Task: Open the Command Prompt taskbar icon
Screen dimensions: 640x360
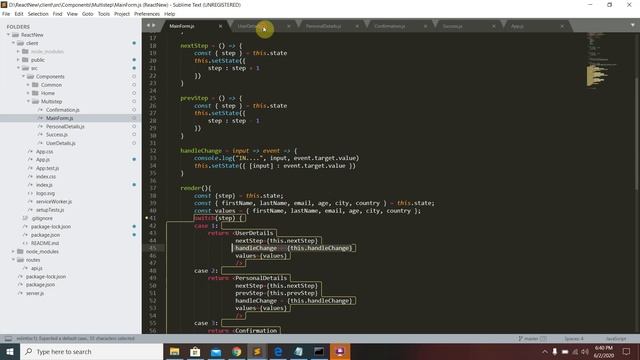Action: (x=319, y=351)
